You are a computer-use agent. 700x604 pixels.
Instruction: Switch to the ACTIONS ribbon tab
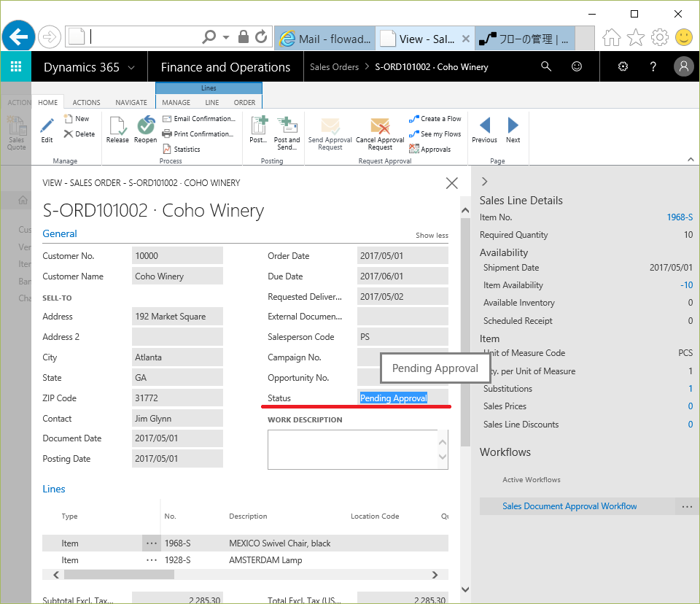pyautogui.click(x=87, y=102)
